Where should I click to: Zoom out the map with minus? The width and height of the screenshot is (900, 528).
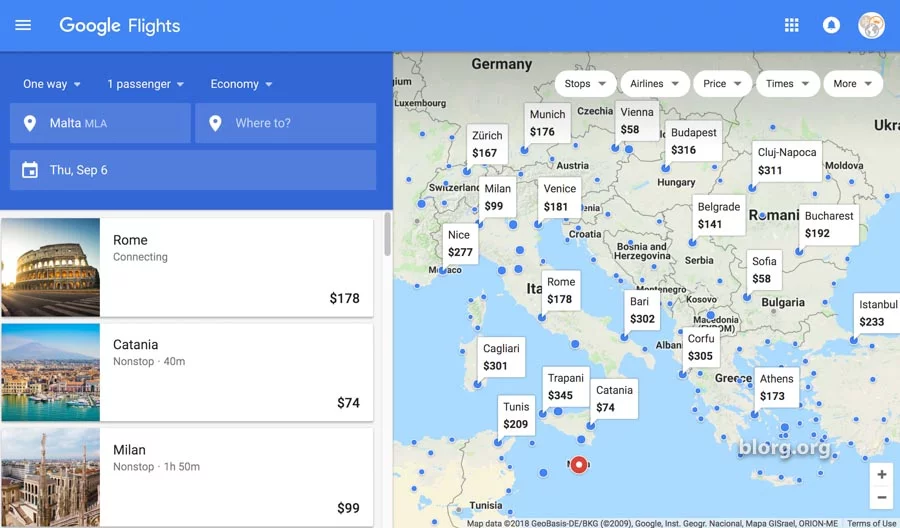[x=882, y=498]
